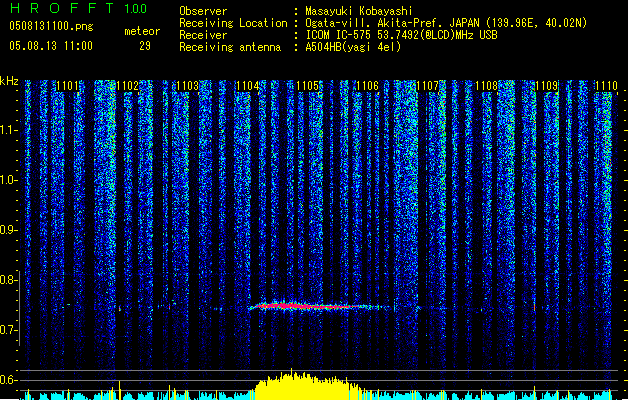The image size is (629, 400).
Task: Click the Receiving Location label
Action: point(233,23)
